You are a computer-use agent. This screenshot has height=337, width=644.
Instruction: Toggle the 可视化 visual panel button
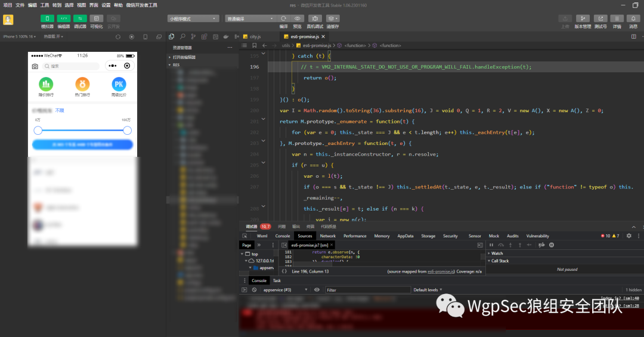coord(97,18)
